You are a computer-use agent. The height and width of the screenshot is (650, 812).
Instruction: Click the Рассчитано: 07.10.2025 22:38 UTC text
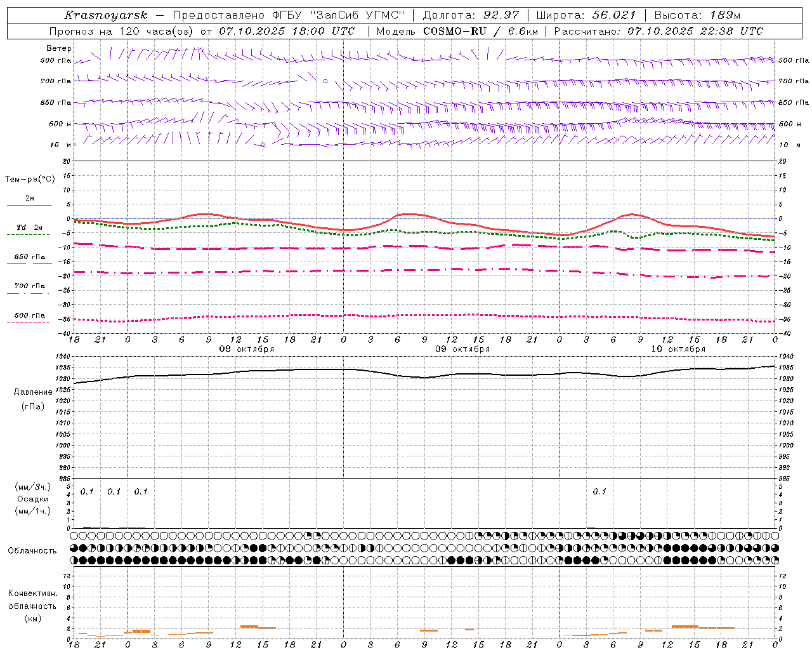(658, 31)
